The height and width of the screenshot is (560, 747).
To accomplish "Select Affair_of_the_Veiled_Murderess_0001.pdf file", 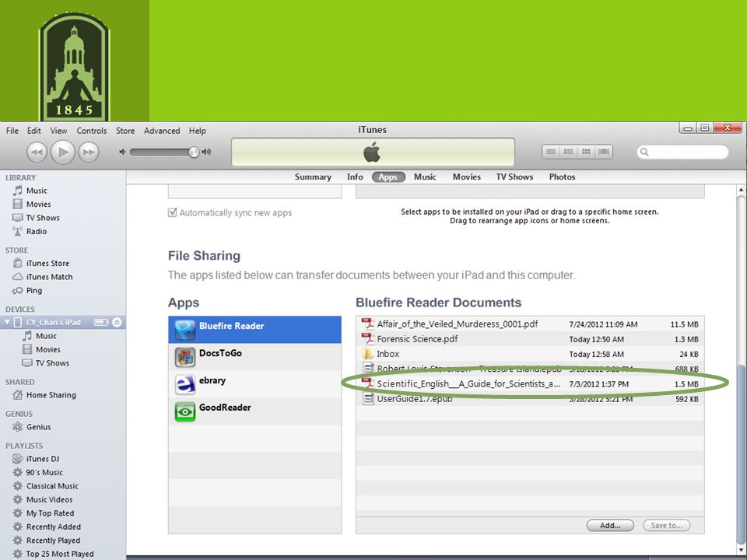I will click(530, 324).
